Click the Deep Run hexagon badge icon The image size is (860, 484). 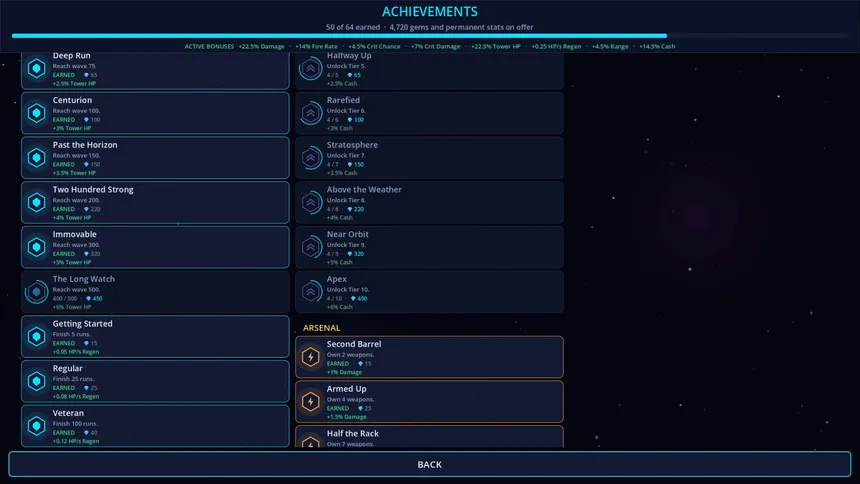click(37, 69)
